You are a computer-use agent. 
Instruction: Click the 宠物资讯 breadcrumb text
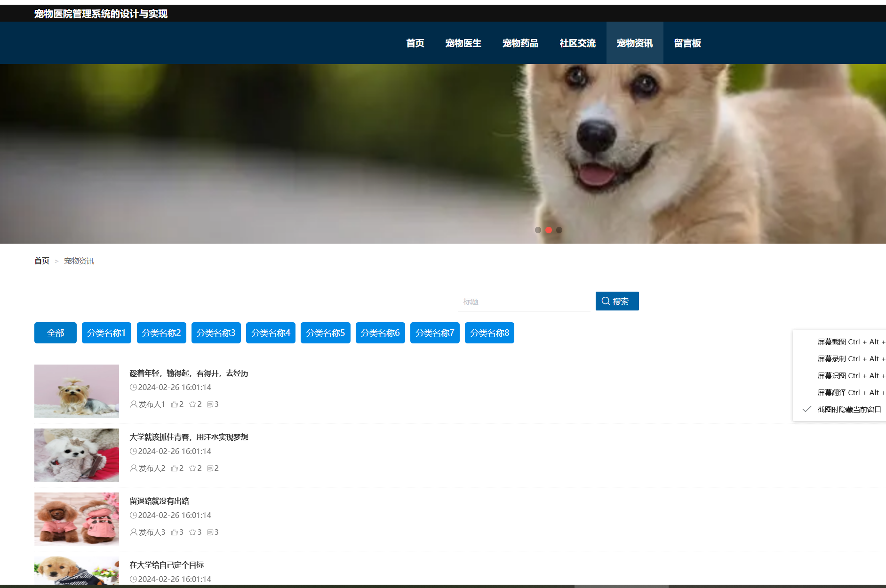[79, 261]
